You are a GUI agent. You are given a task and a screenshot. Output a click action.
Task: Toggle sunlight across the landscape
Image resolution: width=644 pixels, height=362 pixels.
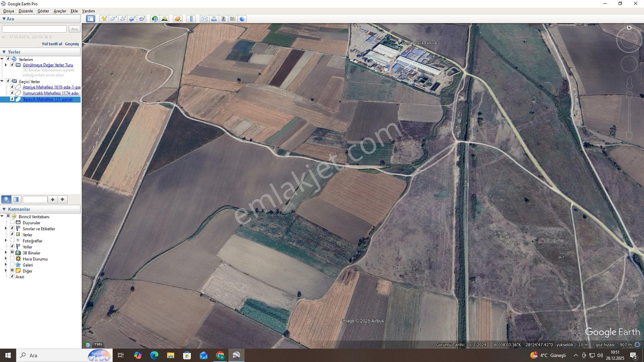click(164, 19)
